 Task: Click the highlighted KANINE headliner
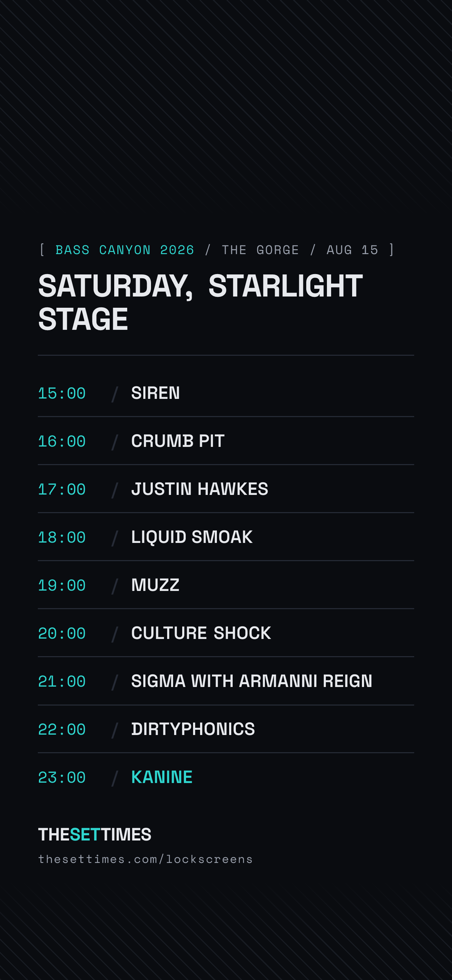pyautogui.click(x=162, y=777)
